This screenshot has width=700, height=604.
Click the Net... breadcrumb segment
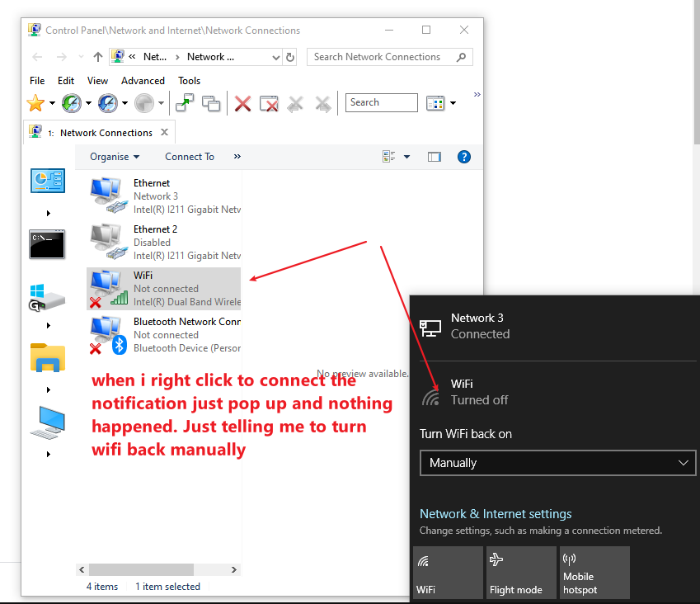155,57
